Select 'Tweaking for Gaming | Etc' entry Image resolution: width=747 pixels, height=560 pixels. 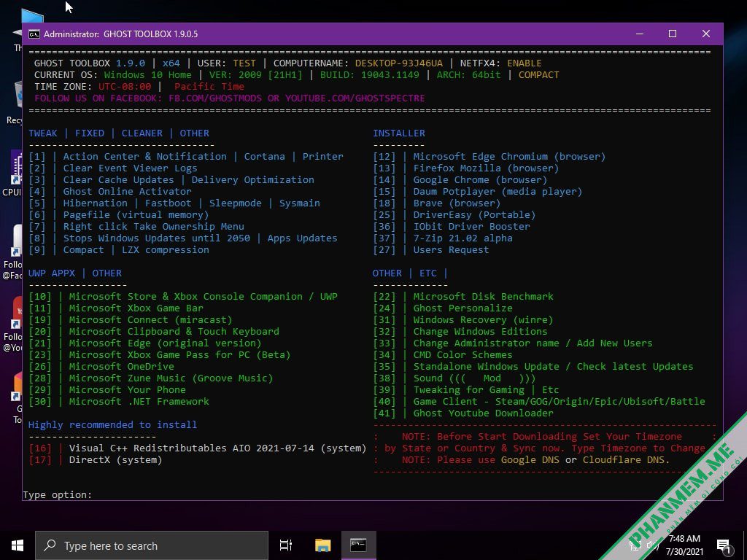pyautogui.click(x=466, y=390)
